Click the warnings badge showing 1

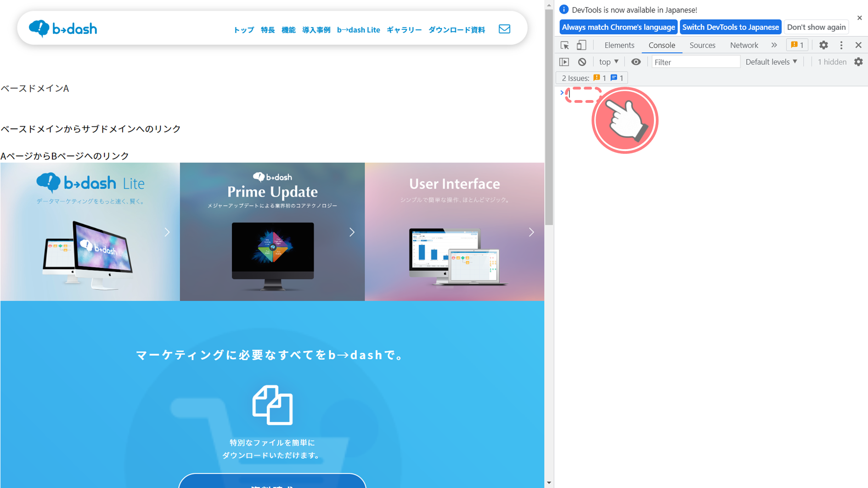pyautogui.click(x=797, y=45)
